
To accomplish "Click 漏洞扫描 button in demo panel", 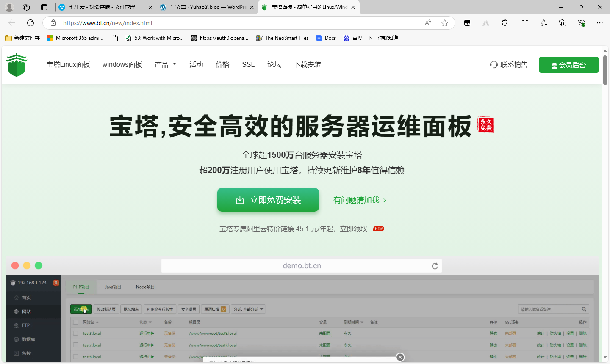I will point(215,309).
